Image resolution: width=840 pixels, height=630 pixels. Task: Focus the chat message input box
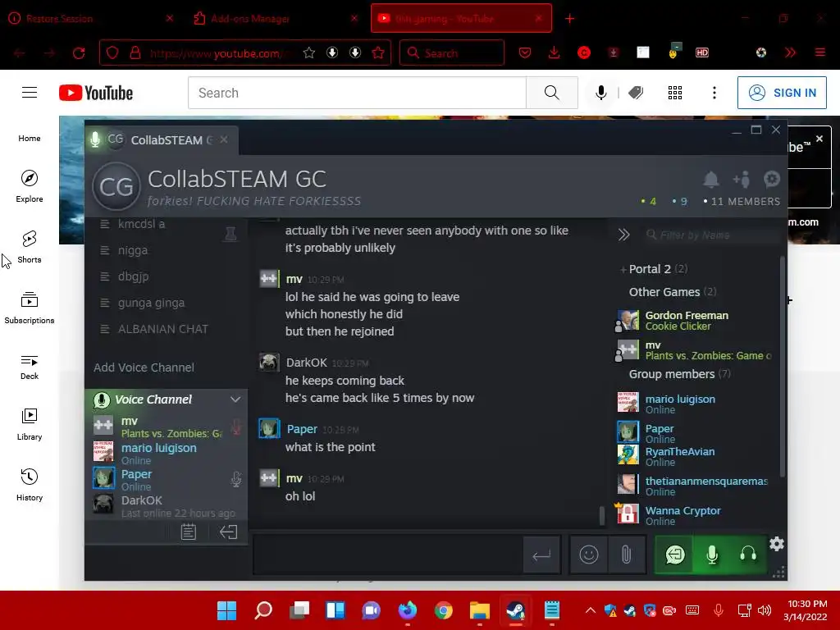tap(388, 555)
